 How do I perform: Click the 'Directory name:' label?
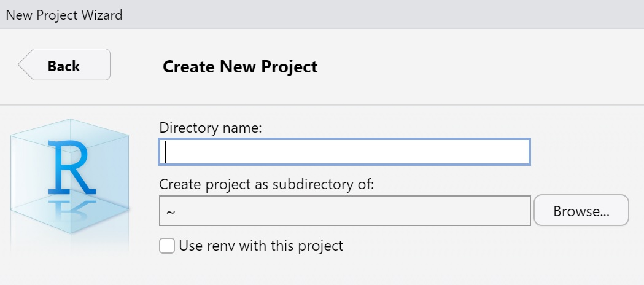(x=210, y=128)
